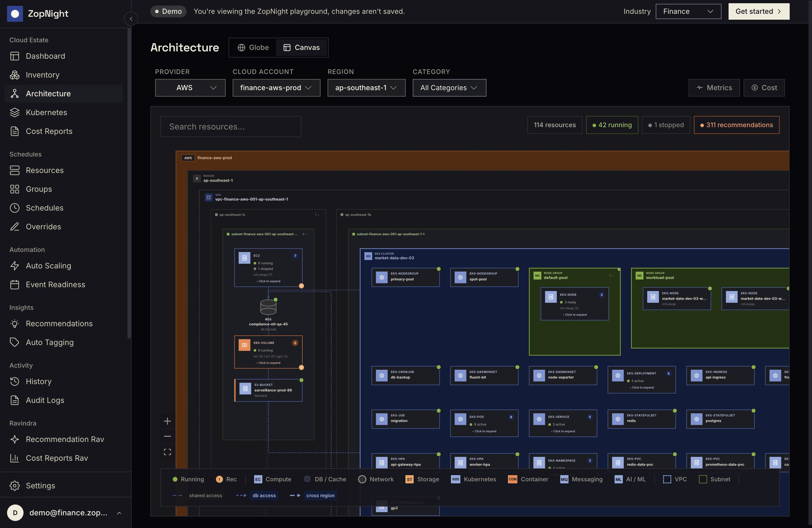Image resolution: width=812 pixels, height=528 pixels.
Task: Toggle the 311 recommendations filter
Action: pos(736,125)
